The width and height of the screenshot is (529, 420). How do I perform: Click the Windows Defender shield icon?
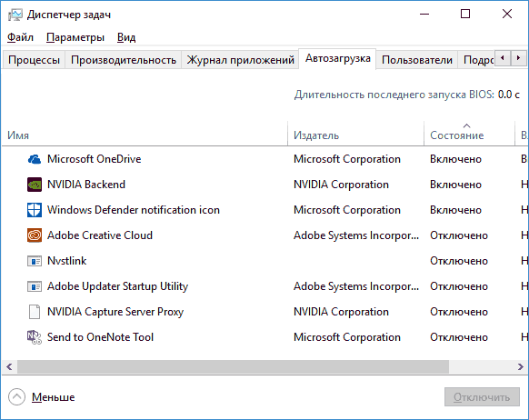pyautogui.click(x=35, y=210)
